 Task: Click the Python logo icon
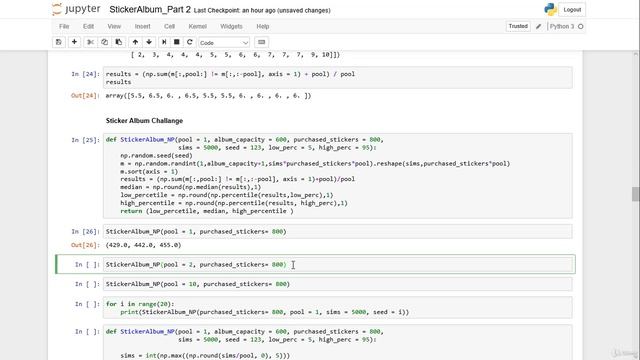550,9
